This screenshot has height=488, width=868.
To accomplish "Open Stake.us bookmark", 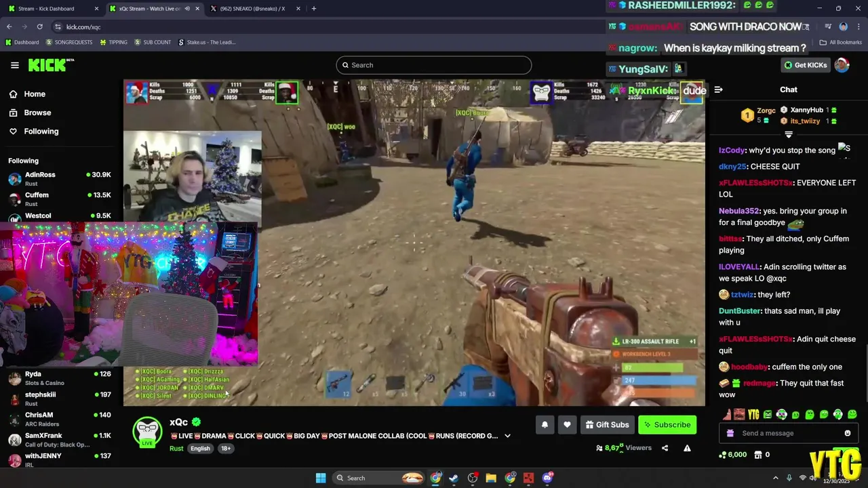I will pyautogui.click(x=207, y=42).
